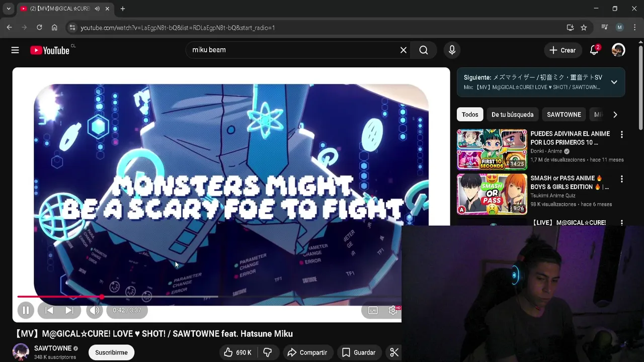Open the SAWTOWNE channel name link
Image resolution: width=644 pixels, height=362 pixels.
pyautogui.click(x=53, y=348)
